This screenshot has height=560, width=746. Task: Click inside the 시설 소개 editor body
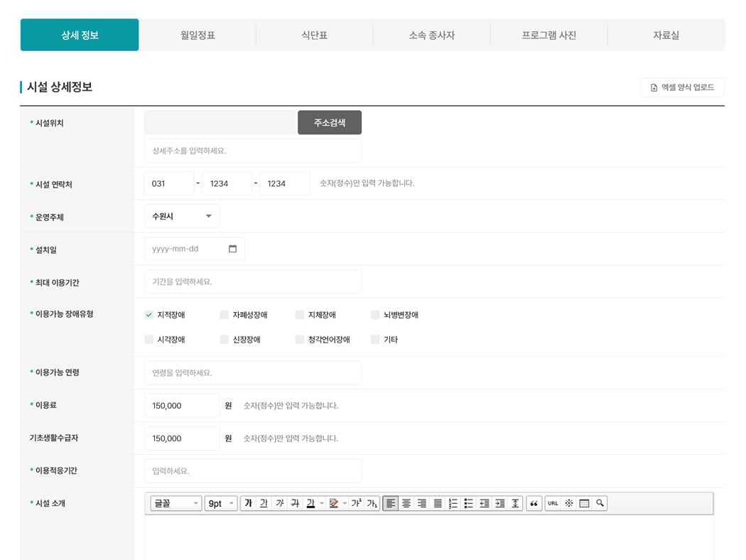(x=429, y=538)
